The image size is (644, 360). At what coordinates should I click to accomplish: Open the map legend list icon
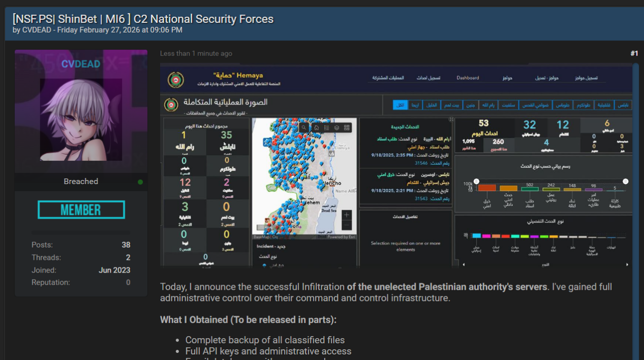[x=326, y=128]
